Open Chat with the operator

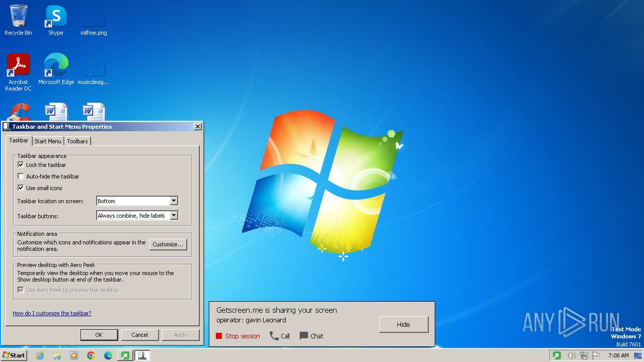[311, 336]
